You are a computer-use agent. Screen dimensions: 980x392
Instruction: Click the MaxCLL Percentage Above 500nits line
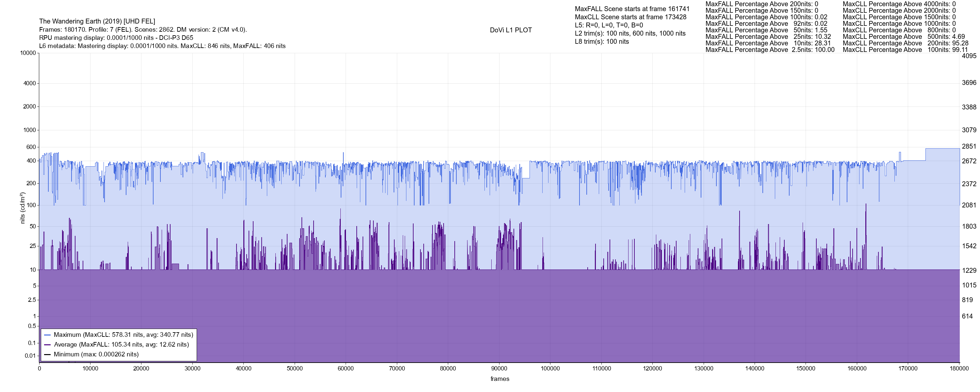(904, 37)
